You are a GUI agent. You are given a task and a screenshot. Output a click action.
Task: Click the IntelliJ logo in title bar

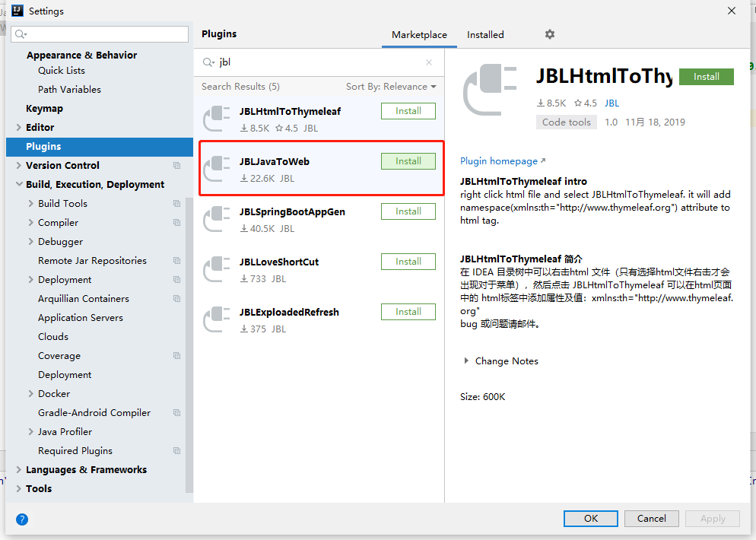click(x=17, y=11)
